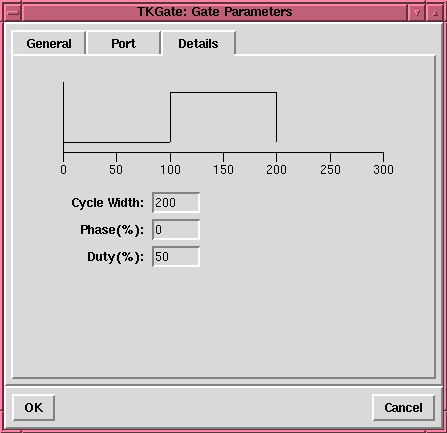Open the Port tab
The height and width of the screenshot is (433, 447).
pyautogui.click(x=123, y=43)
